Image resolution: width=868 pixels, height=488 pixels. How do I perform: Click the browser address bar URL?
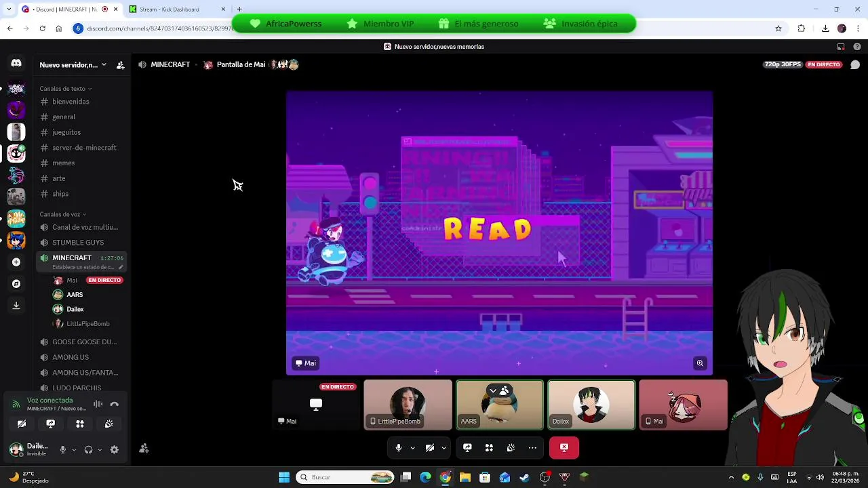[x=160, y=28]
